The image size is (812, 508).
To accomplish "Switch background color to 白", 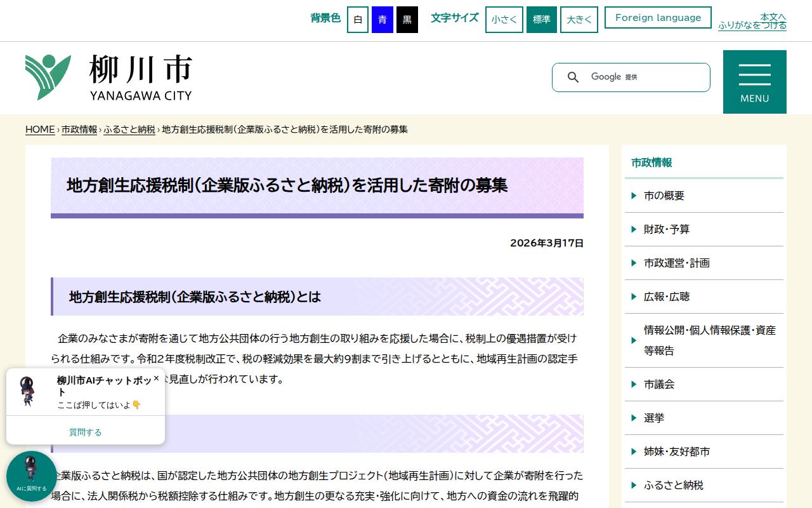I will click(x=357, y=19).
